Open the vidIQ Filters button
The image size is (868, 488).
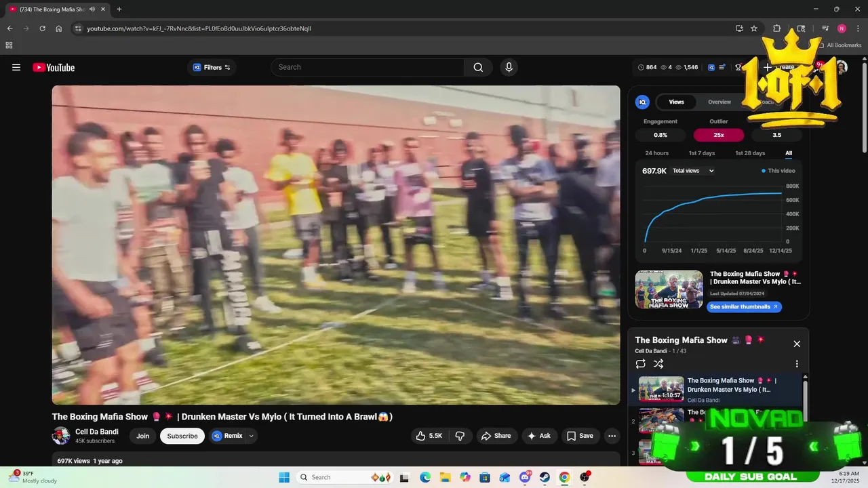(212, 67)
